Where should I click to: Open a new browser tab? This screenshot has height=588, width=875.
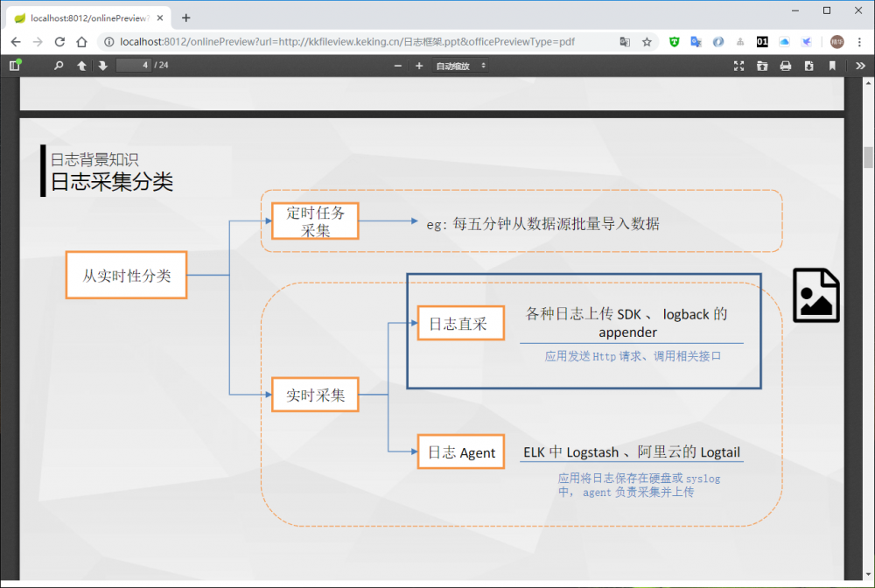click(x=187, y=17)
